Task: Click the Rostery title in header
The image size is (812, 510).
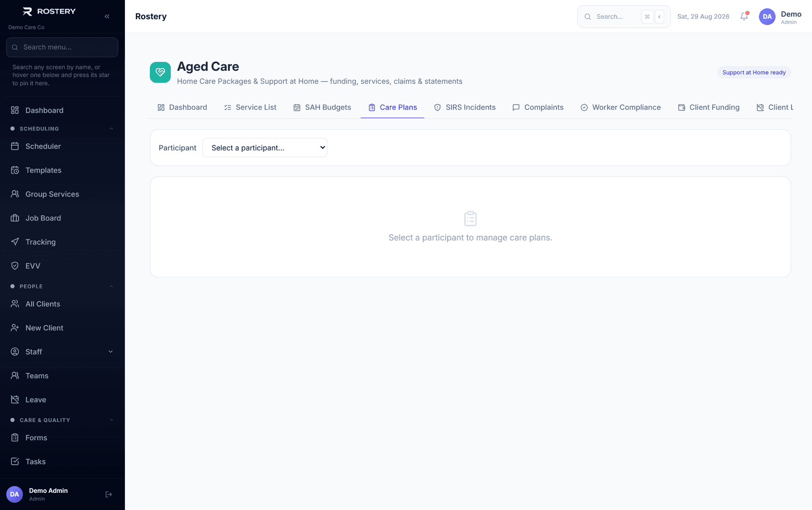Action: [x=151, y=17]
